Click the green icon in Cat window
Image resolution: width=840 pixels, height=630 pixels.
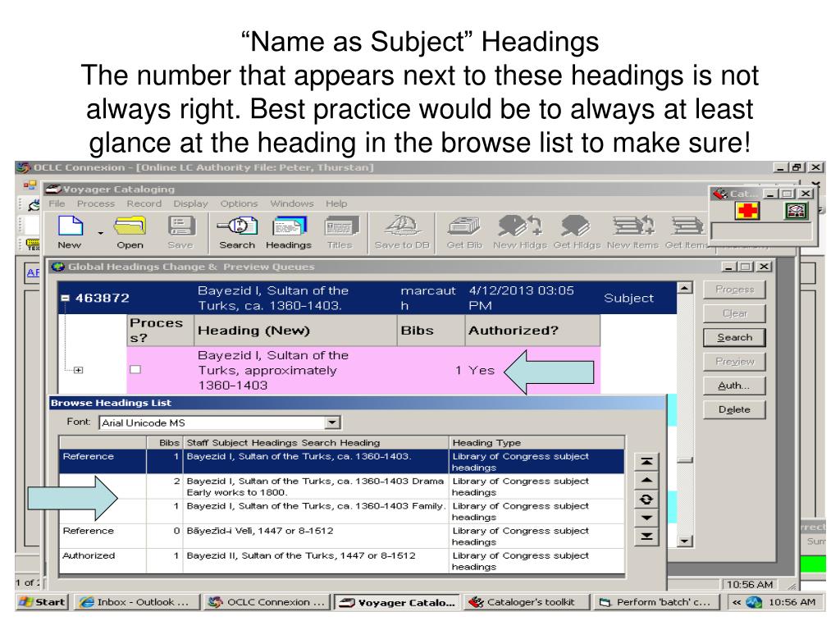click(796, 211)
